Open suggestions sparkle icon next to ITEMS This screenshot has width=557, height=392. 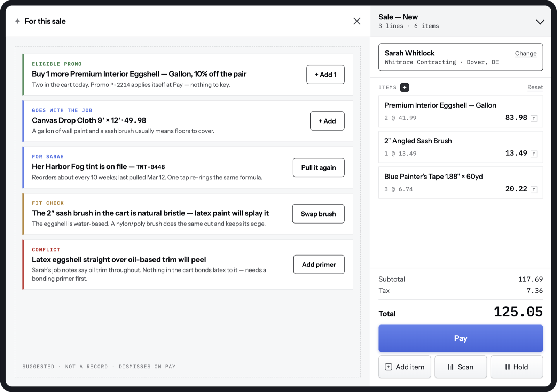(405, 87)
